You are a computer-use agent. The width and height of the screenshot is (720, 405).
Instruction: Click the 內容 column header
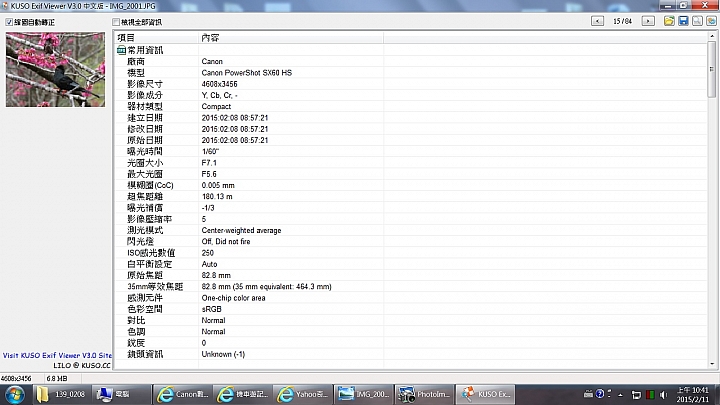[x=291, y=38]
